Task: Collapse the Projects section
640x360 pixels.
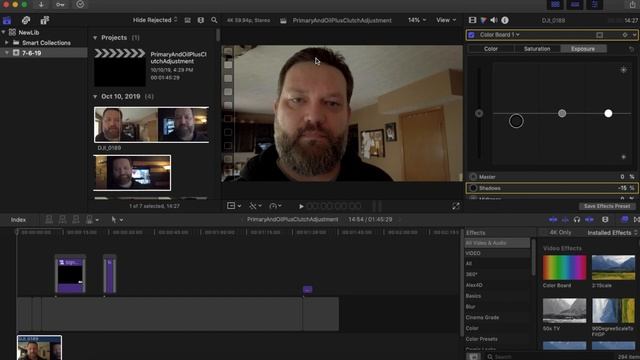Action: pyautogui.click(x=95, y=38)
